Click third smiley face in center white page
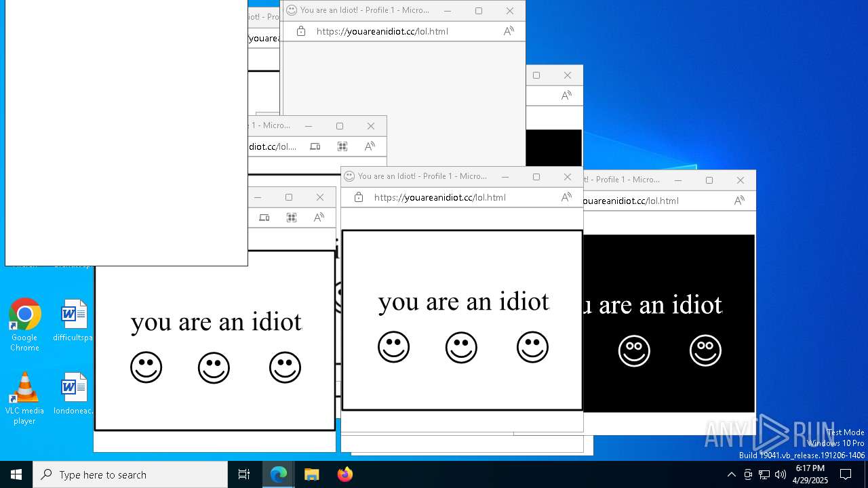 [533, 347]
